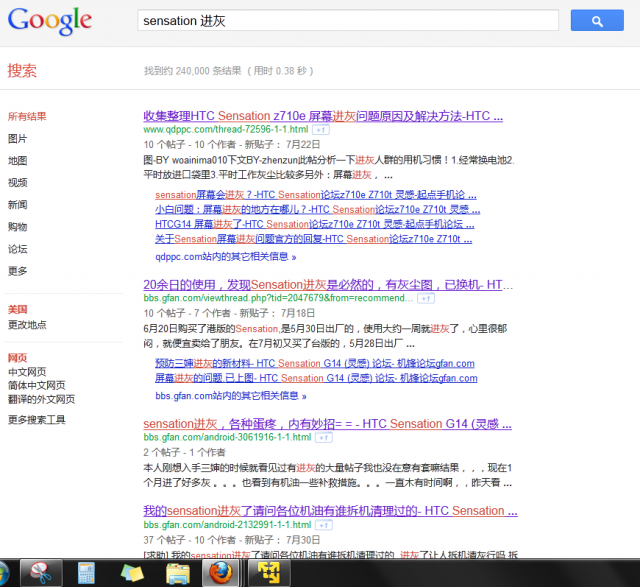Viewport: 640px width, 587px height.
Task: Click 'qdppc.com站内的其它相关信息 »'
Action: [x=226, y=257]
